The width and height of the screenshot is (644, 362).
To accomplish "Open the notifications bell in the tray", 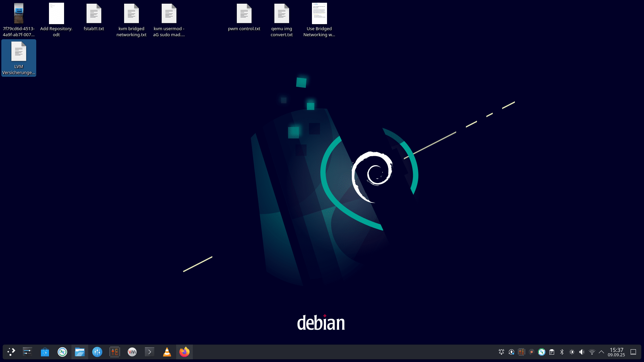I will pyautogui.click(x=501, y=352).
